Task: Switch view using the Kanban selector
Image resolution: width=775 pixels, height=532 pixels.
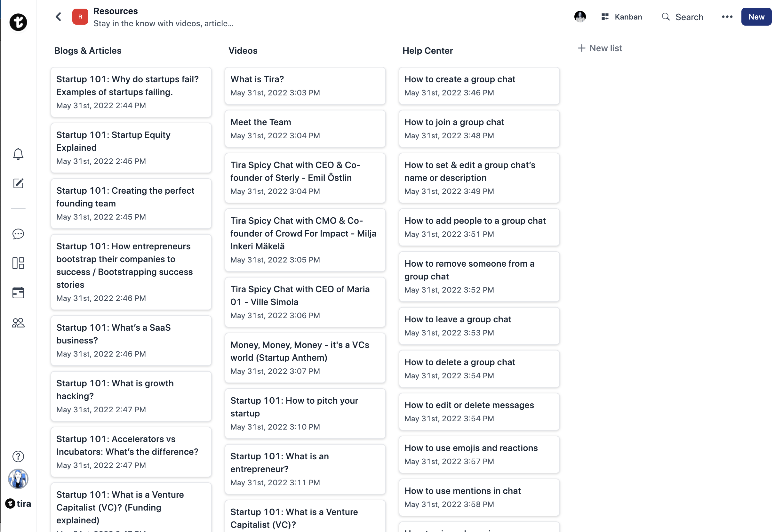Action: pyautogui.click(x=622, y=17)
